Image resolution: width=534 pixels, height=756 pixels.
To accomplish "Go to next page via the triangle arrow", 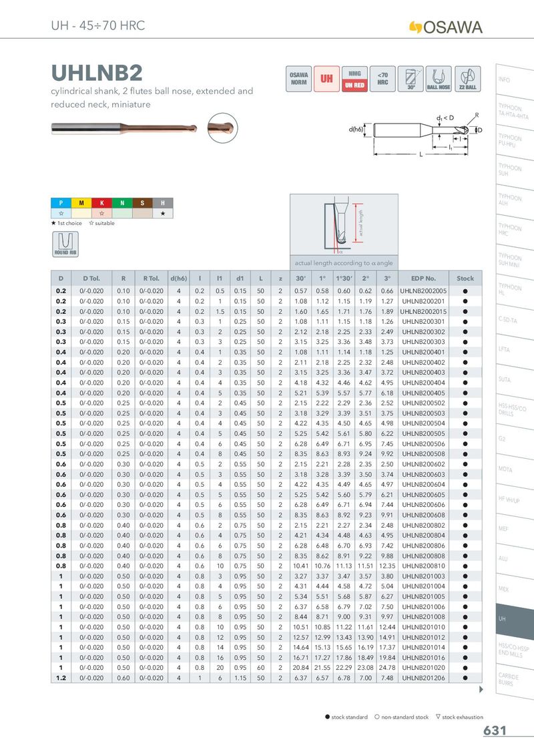I will (x=481, y=689).
